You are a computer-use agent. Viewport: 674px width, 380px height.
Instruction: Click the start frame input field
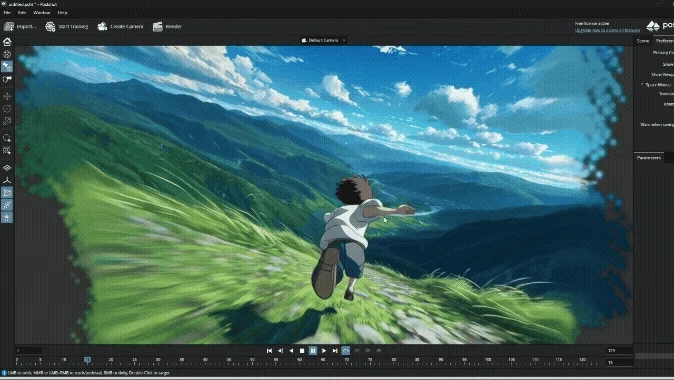coord(28,351)
